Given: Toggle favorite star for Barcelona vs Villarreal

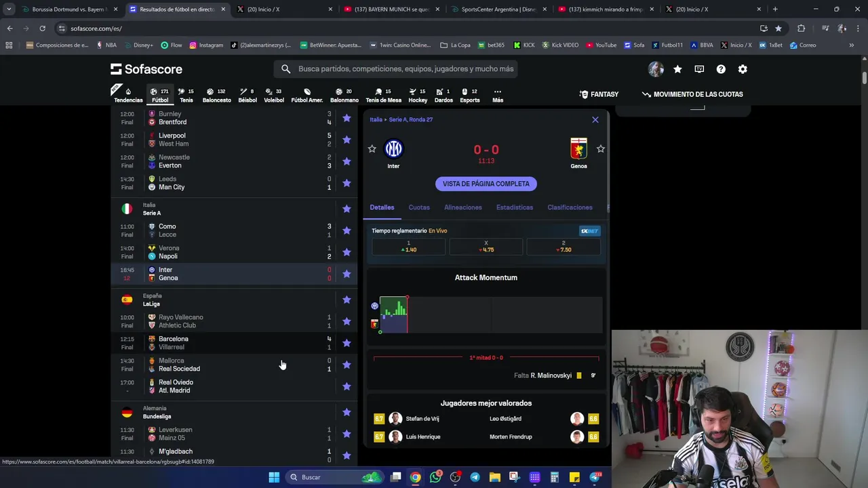Looking at the screenshot, I should [x=347, y=343].
